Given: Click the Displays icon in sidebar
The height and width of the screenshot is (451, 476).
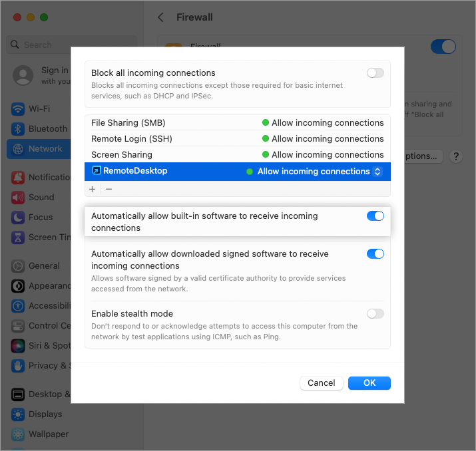Looking at the screenshot, I should [x=18, y=414].
